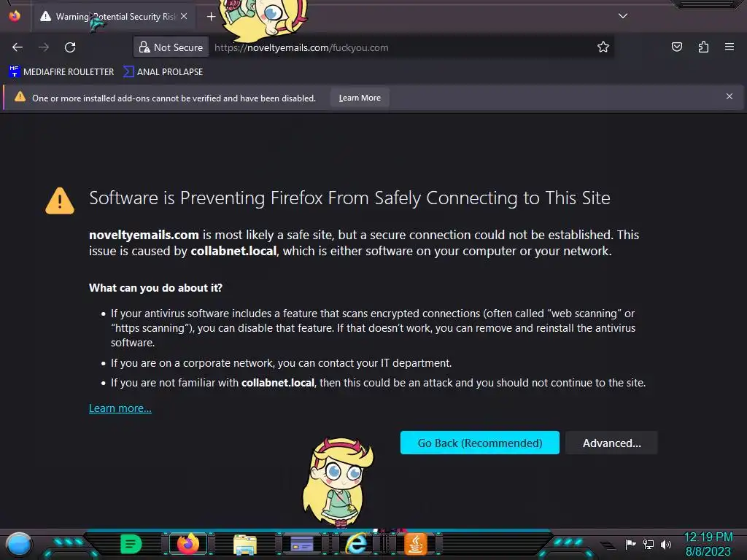Bookmark this page with the star icon

coord(603,47)
